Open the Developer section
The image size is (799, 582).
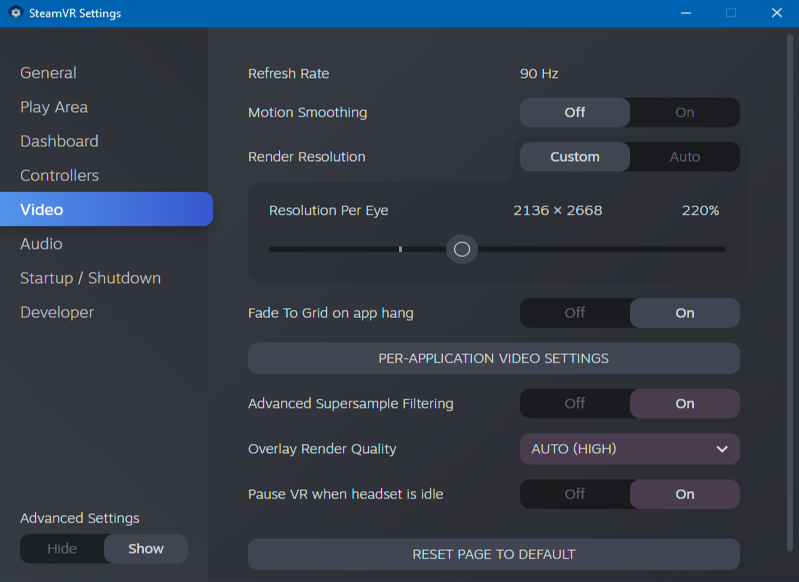[x=57, y=312]
